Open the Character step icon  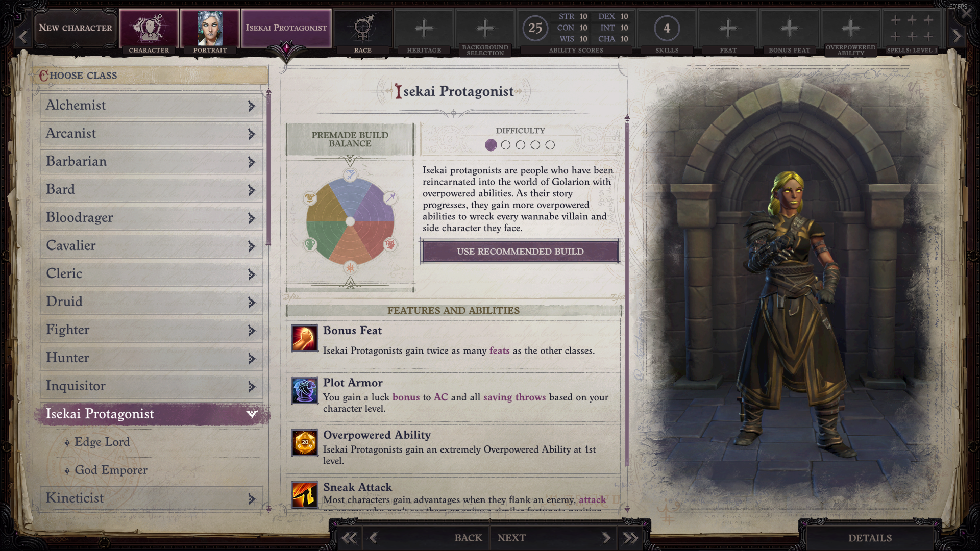[x=149, y=28]
